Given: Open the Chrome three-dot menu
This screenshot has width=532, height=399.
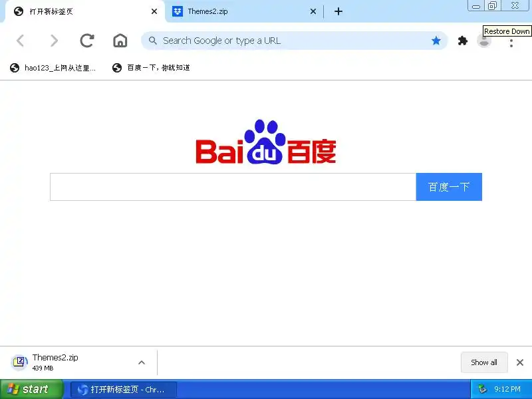Looking at the screenshot, I should point(511,43).
